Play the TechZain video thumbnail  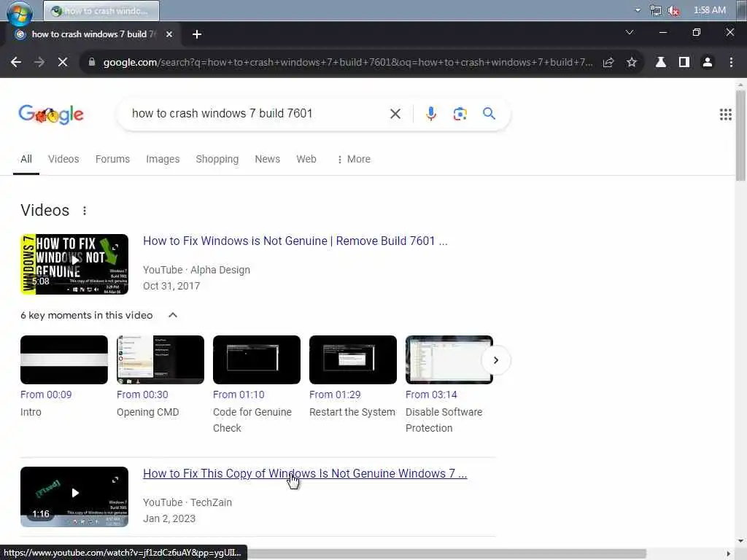(74, 497)
